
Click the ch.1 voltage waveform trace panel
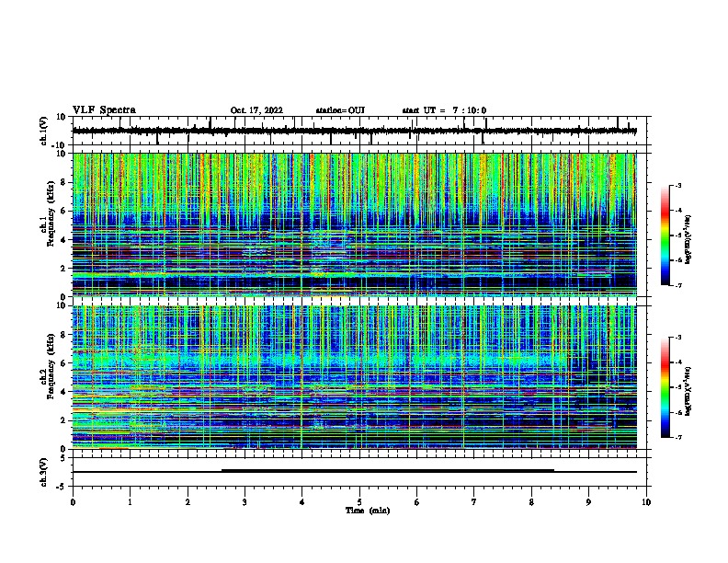point(359,131)
